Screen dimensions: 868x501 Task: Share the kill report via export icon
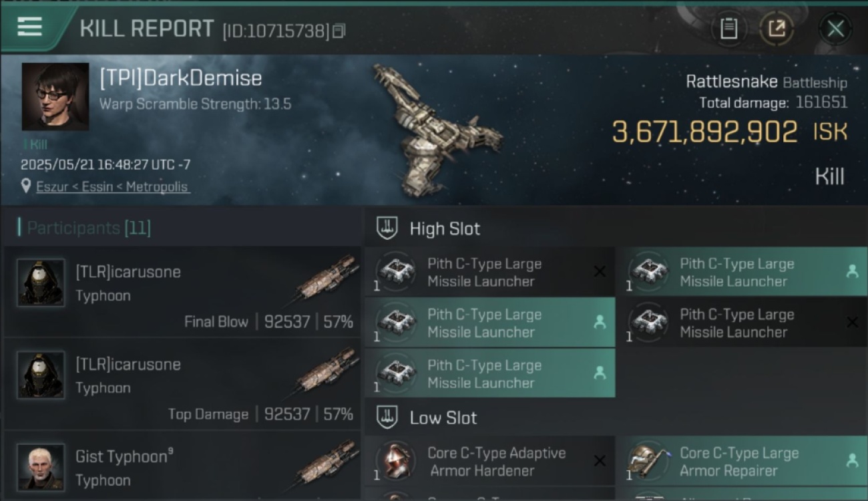[777, 29]
